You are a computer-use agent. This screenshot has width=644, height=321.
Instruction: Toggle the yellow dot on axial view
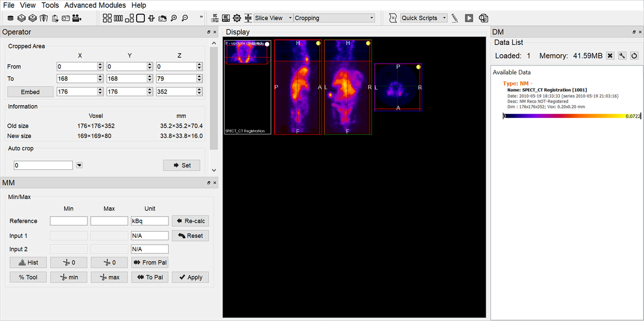pos(419,67)
